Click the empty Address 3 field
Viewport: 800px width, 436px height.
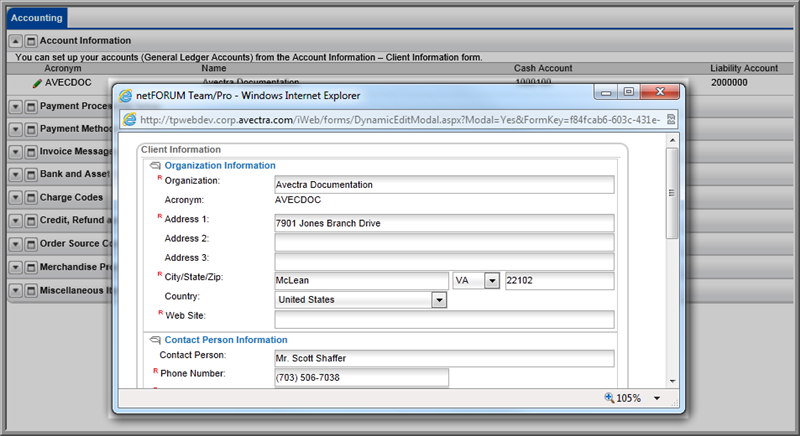click(444, 262)
